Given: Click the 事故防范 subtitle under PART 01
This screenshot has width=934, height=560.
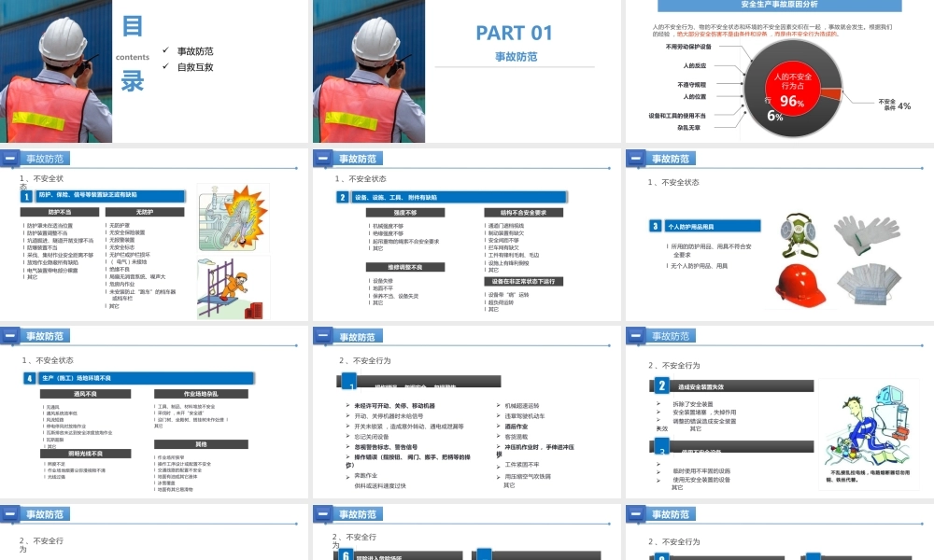Looking at the screenshot, I should [x=516, y=57].
